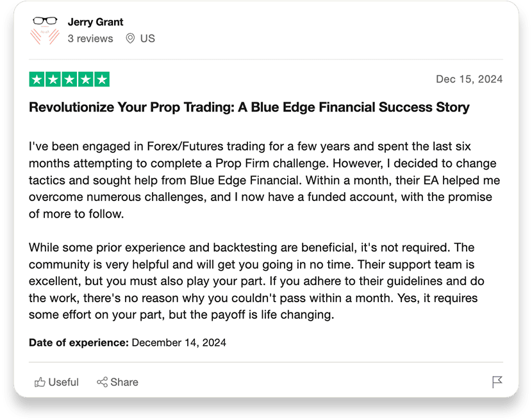Flag this review with the flag icon

[x=497, y=382]
